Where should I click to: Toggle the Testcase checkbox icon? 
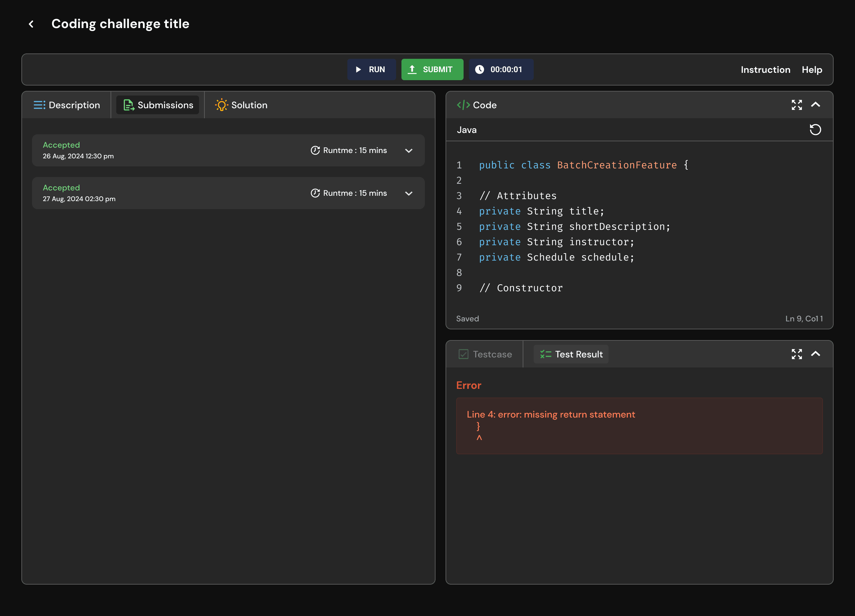coord(463,354)
